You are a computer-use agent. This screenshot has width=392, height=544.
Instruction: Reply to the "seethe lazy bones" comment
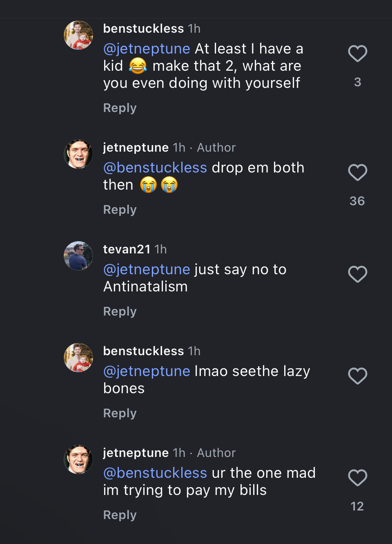[120, 413]
